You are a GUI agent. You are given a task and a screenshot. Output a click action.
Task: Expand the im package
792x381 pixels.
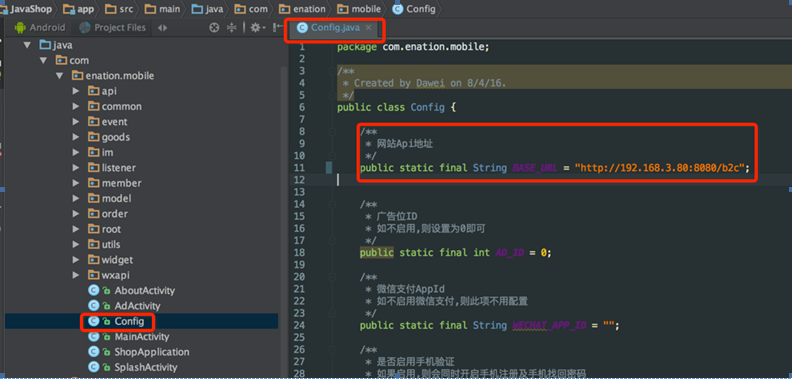[x=76, y=153]
